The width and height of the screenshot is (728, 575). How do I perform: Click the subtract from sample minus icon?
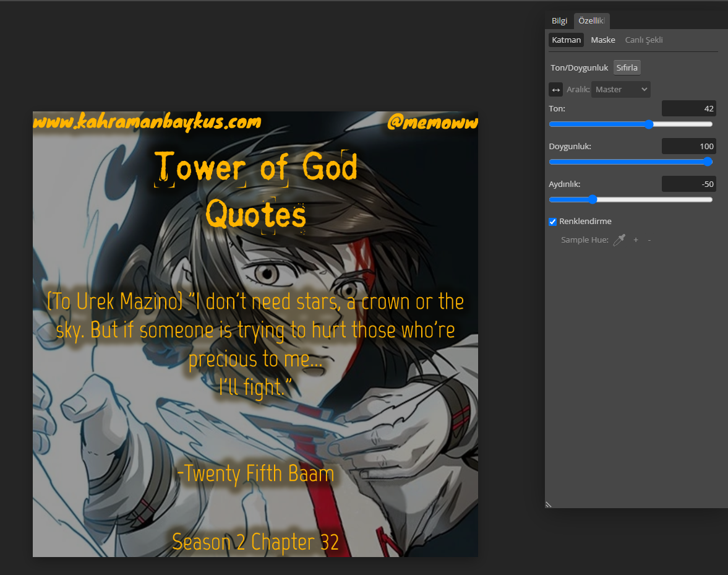click(x=649, y=240)
